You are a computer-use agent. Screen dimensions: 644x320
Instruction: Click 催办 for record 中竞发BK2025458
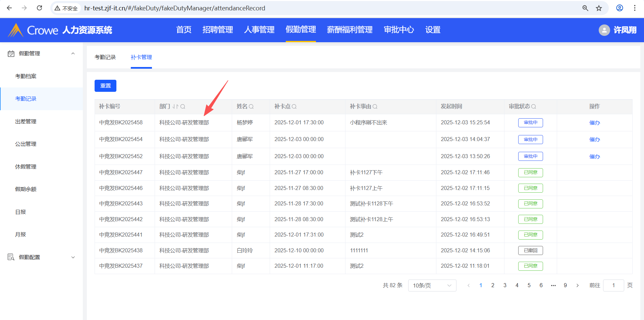(x=594, y=123)
